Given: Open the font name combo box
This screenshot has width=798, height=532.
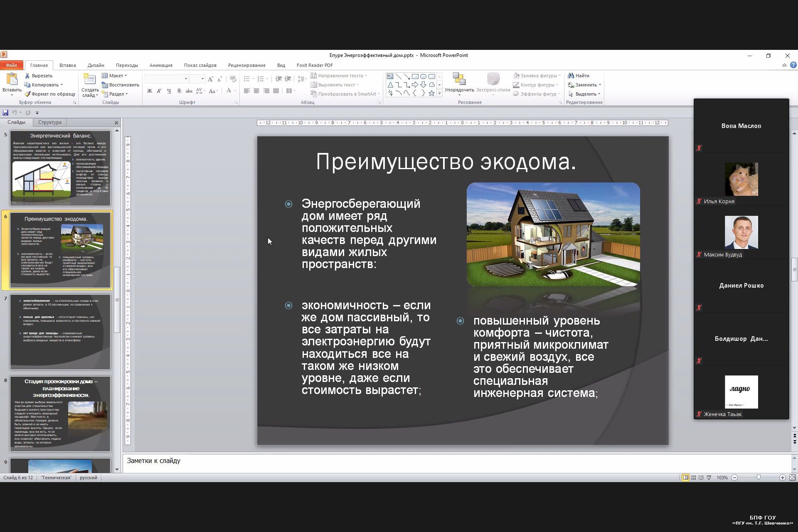Looking at the screenshot, I should (167, 79).
